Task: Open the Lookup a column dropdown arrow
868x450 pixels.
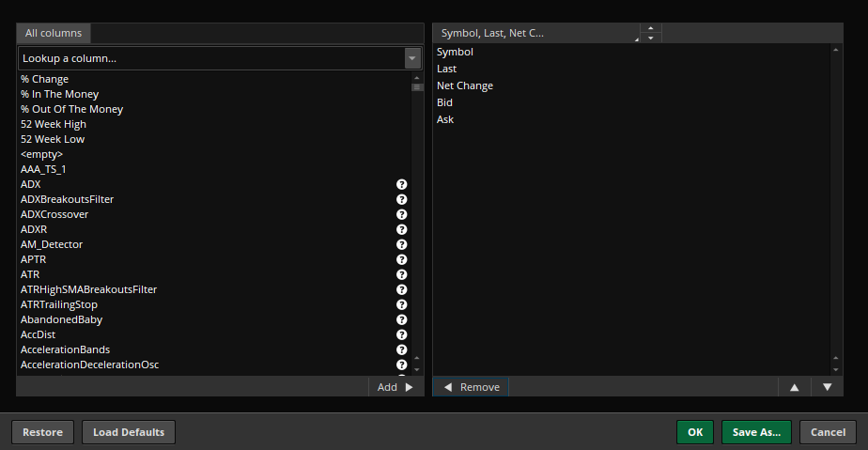Action: tap(411, 59)
